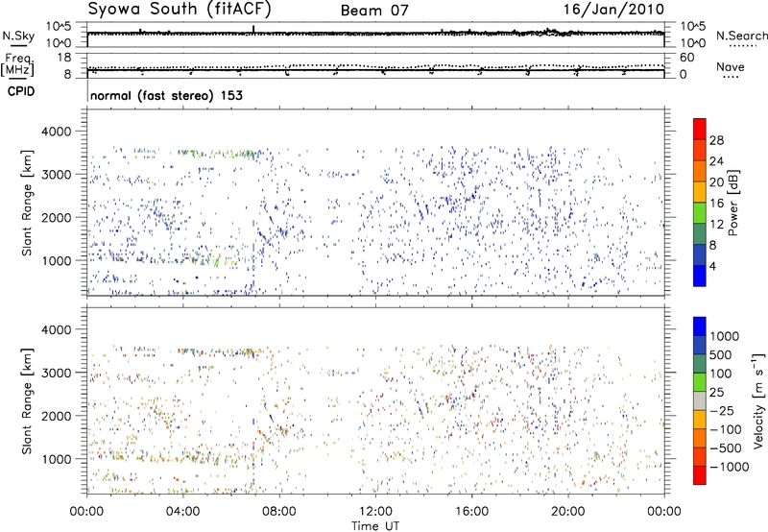The height and width of the screenshot is (532, 768).
Task: Pick the gray -25 to 25 Velocity swatch
Action: (700, 401)
